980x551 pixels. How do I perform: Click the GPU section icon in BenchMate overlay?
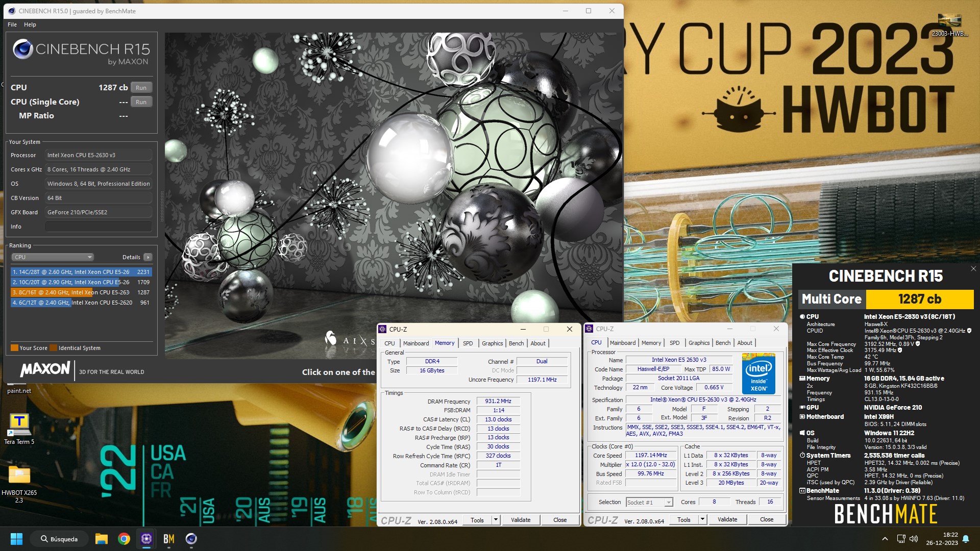pos(802,408)
